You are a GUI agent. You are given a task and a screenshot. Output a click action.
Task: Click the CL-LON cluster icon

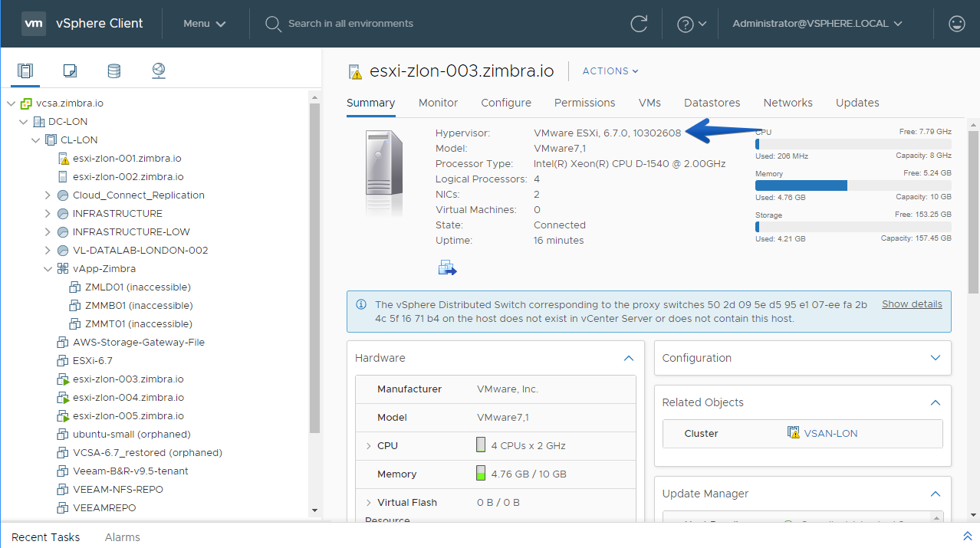click(x=51, y=140)
